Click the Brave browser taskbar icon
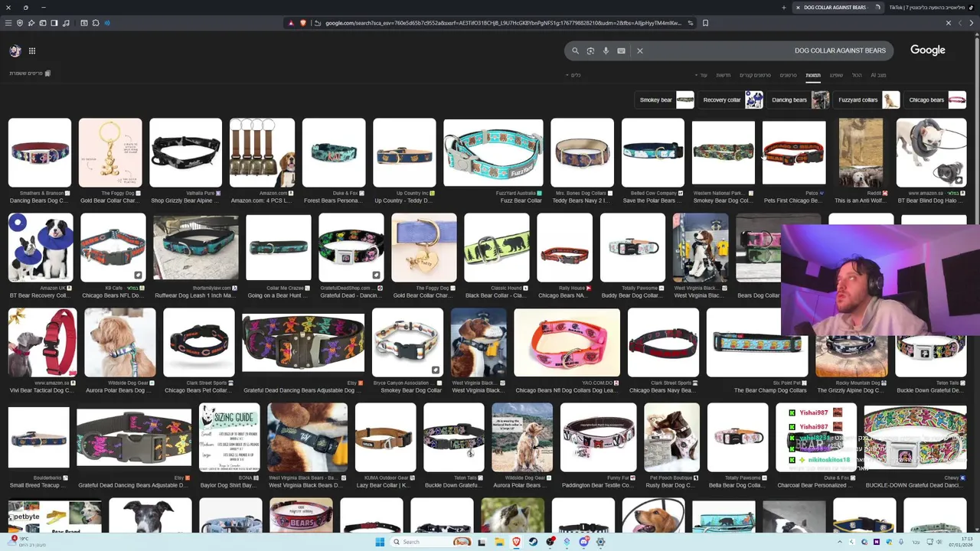Screen dimensions: 980x551 [516, 542]
